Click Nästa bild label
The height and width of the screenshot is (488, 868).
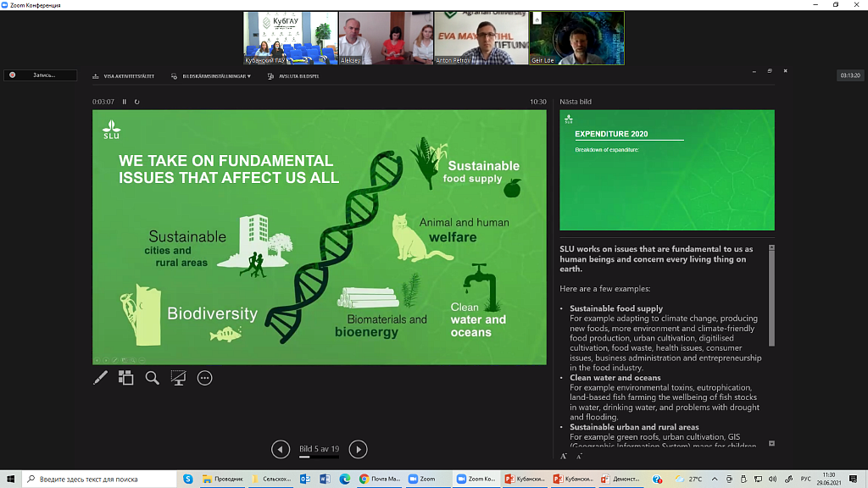tap(576, 102)
